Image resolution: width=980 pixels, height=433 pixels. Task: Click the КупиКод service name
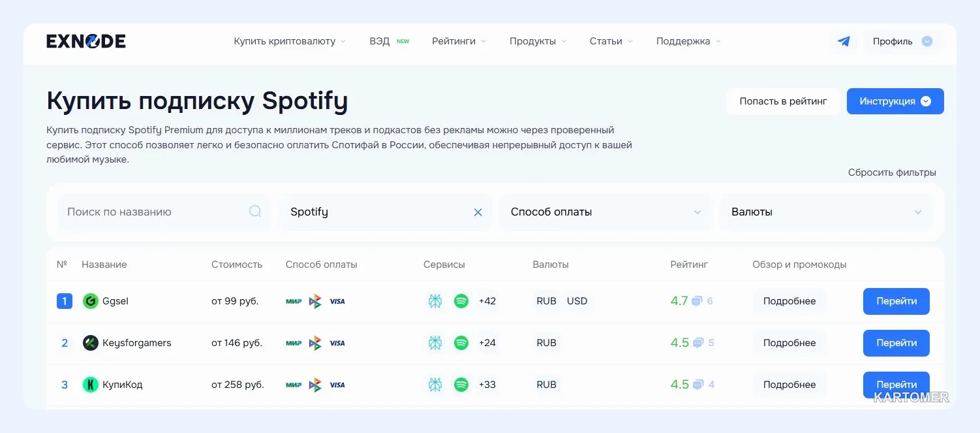pos(122,385)
